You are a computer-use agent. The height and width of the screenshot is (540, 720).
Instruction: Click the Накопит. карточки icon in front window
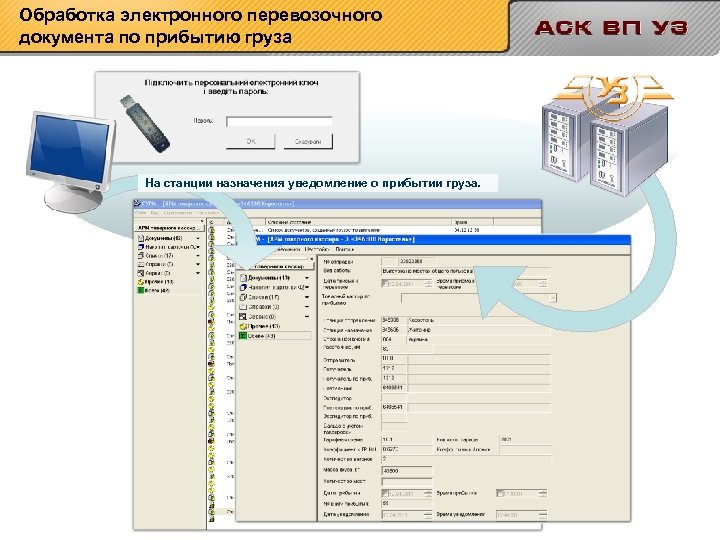(x=243, y=287)
